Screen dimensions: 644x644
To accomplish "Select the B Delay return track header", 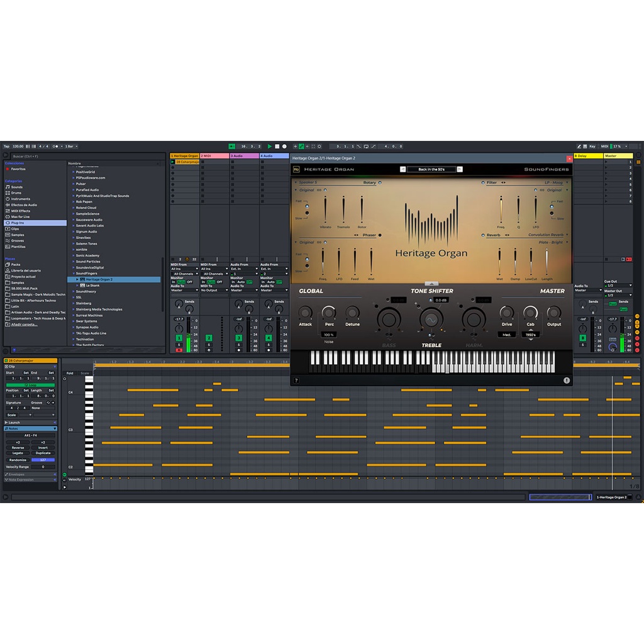I will pyautogui.click(x=588, y=156).
